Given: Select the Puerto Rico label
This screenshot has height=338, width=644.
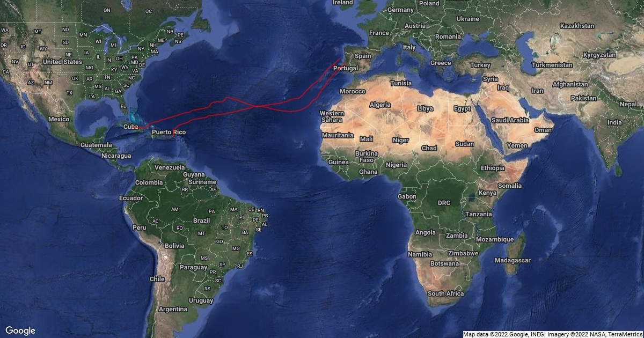Looking at the screenshot, I should pos(169,132).
